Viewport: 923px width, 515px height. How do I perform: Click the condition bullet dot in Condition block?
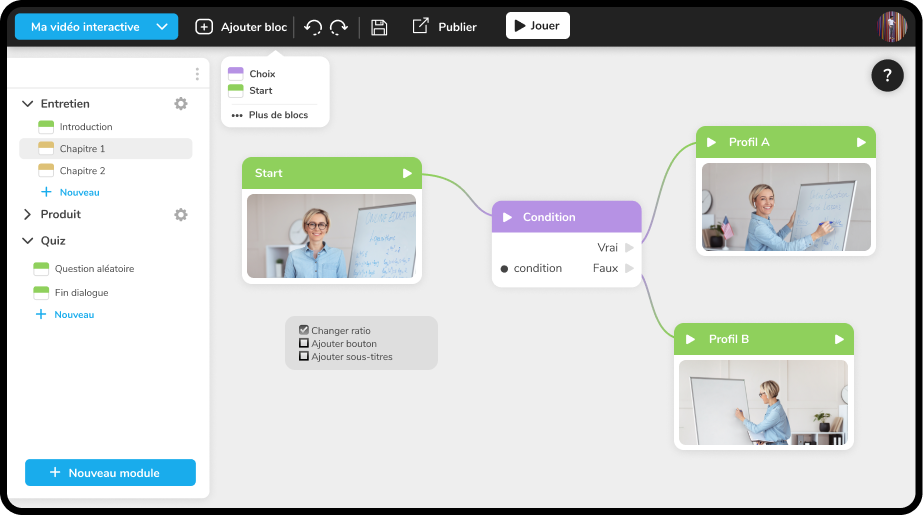coord(504,269)
